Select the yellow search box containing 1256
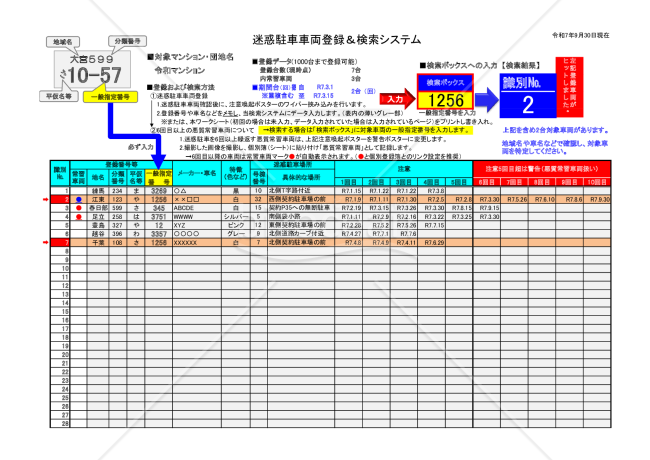Image resolution: width=650 pixels, height=460 pixels. (x=445, y=100)
